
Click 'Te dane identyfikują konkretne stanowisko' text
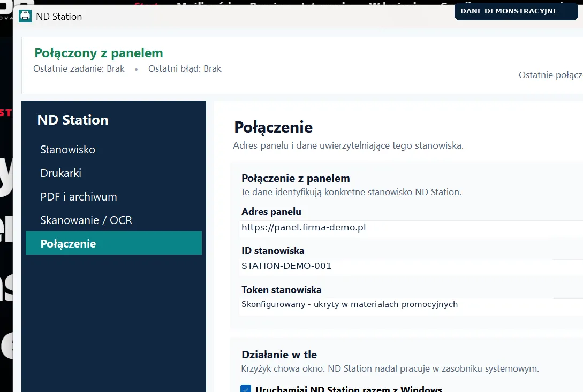pyautogui.click(x=351, y=192)
